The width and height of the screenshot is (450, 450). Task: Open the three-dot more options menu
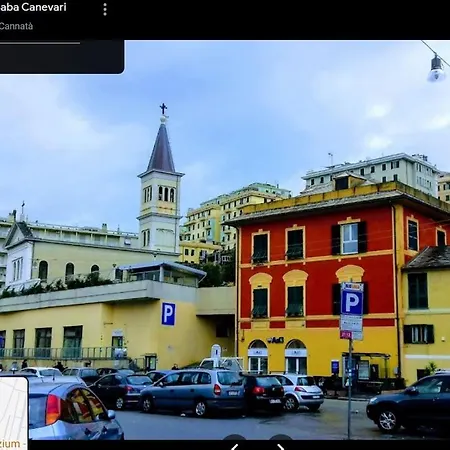(x=105, y=9)
